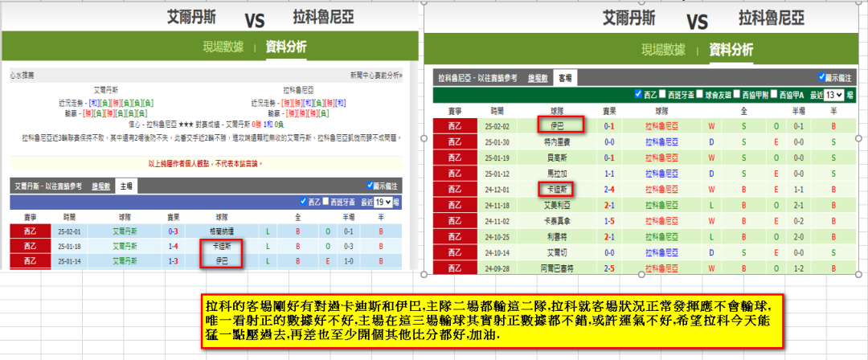Enable the 西協甲A filter checkbox

(x=774, y=94)
